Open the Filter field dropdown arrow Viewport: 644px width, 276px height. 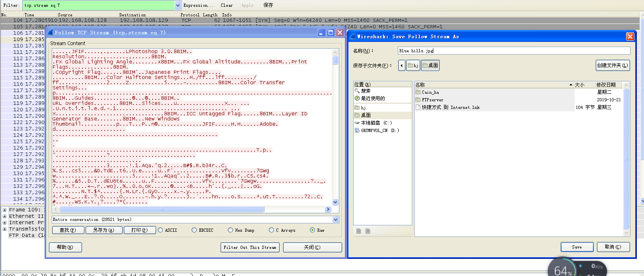pyautogui.click(x=178, y=5)
